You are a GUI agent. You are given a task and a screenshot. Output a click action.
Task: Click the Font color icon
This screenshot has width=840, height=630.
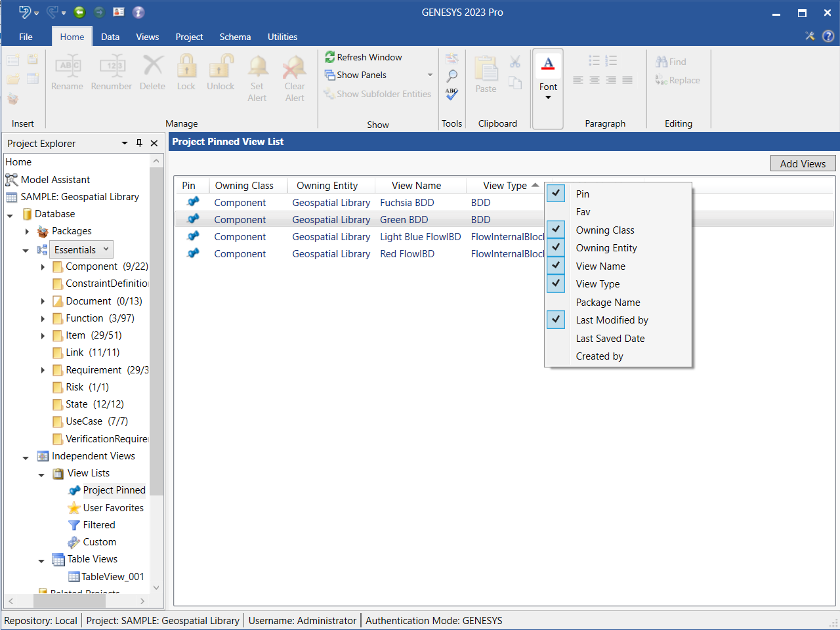point(548,64)
